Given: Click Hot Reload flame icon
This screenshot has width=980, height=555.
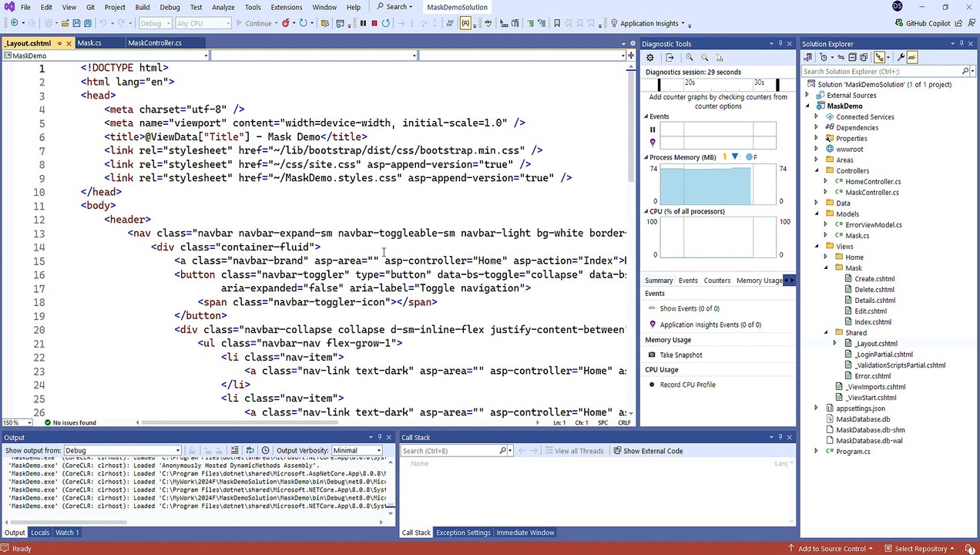Looking at the screenshot, I should (286, 23).
